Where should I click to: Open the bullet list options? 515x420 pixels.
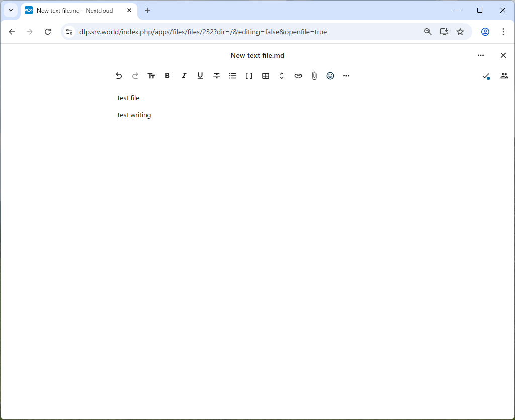[233, 76]
